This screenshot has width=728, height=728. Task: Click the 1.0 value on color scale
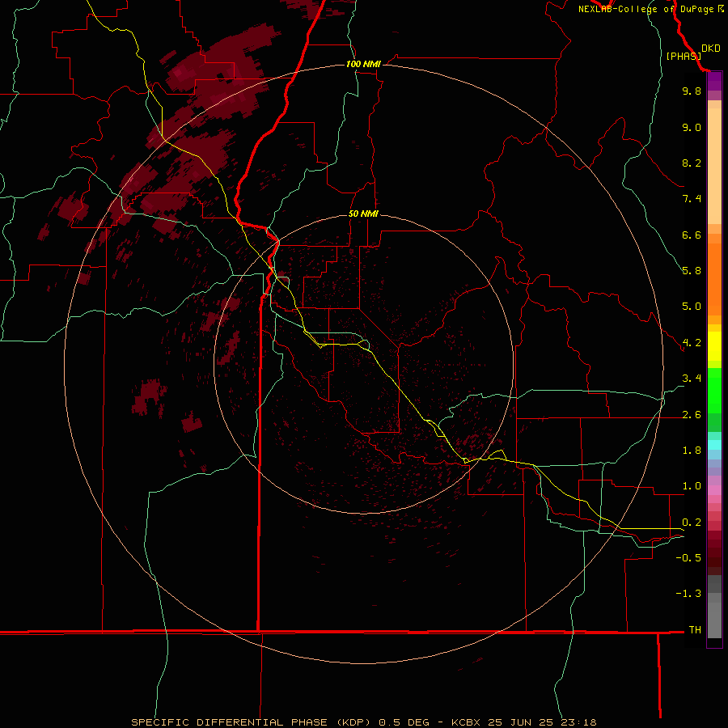pyautogui.click(x=692, y=486)
